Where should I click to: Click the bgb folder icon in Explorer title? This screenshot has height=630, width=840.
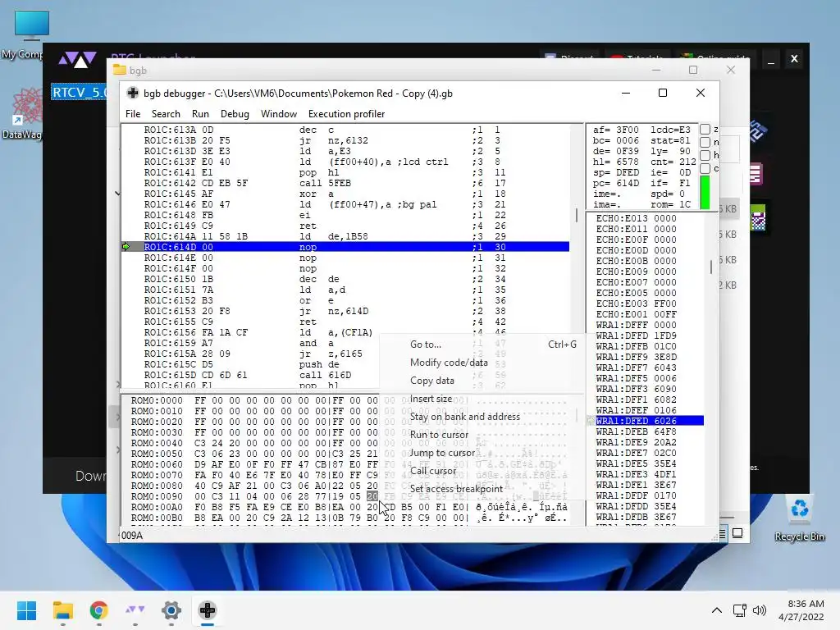pos(120,71)
